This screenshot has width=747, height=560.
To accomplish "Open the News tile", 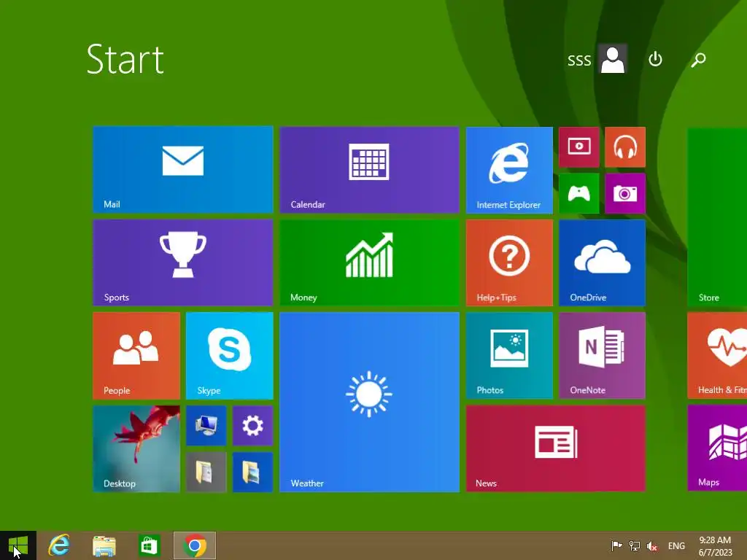I will pos(555,448).
